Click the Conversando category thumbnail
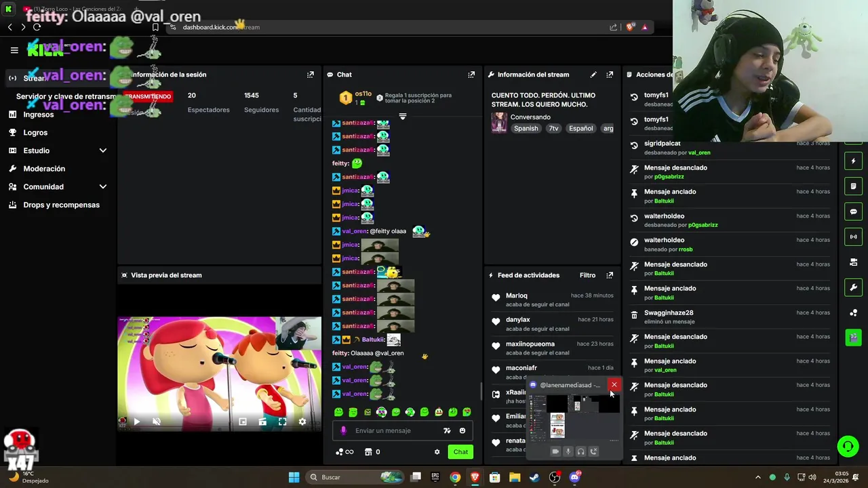 pos(499,123)
